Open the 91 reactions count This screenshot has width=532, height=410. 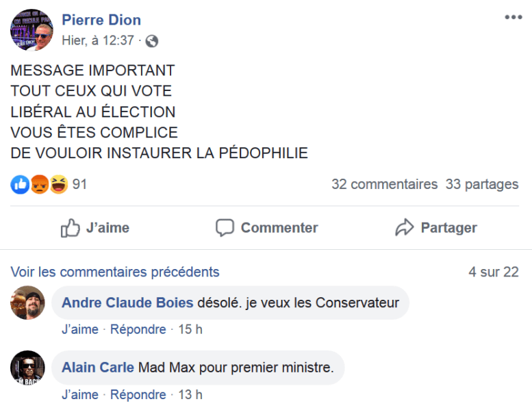pos(79,184)
